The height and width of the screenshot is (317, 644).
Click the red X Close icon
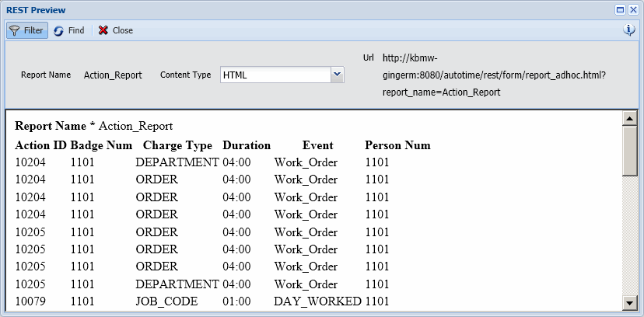click(103, 30)
